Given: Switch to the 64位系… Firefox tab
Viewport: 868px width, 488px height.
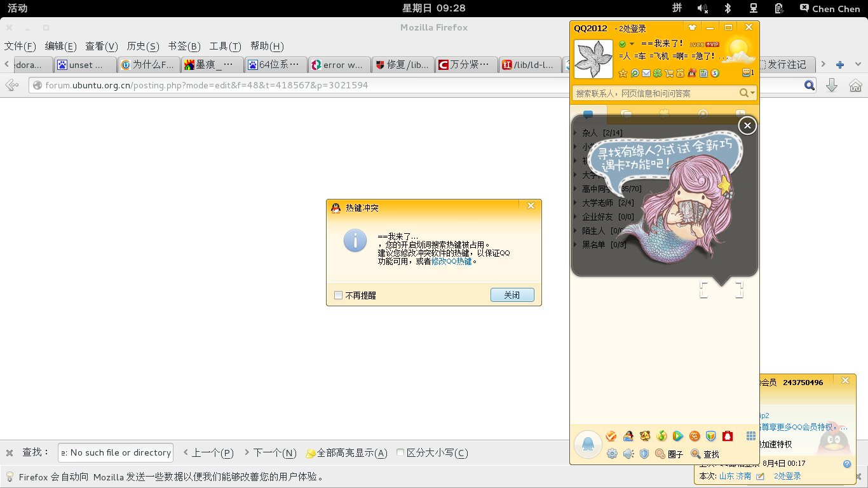Looking at the screenshot, I should pos(276,64).
